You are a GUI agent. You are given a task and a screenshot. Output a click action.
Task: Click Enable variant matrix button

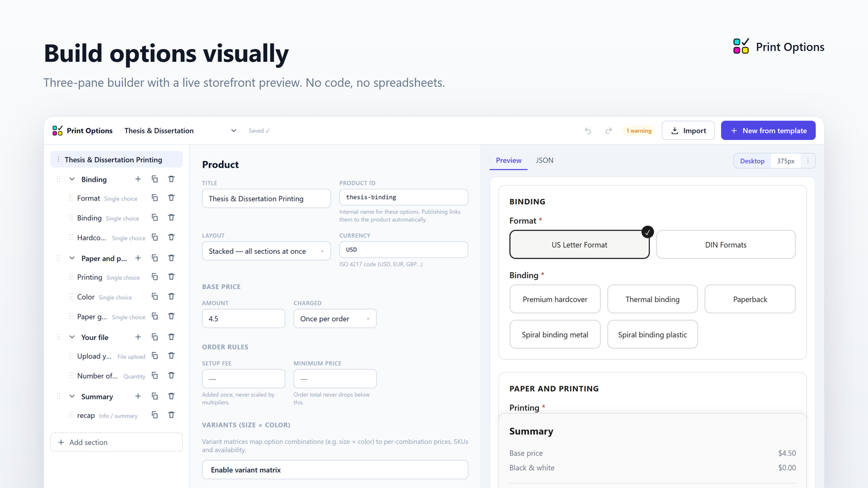[x=335, y=470]
